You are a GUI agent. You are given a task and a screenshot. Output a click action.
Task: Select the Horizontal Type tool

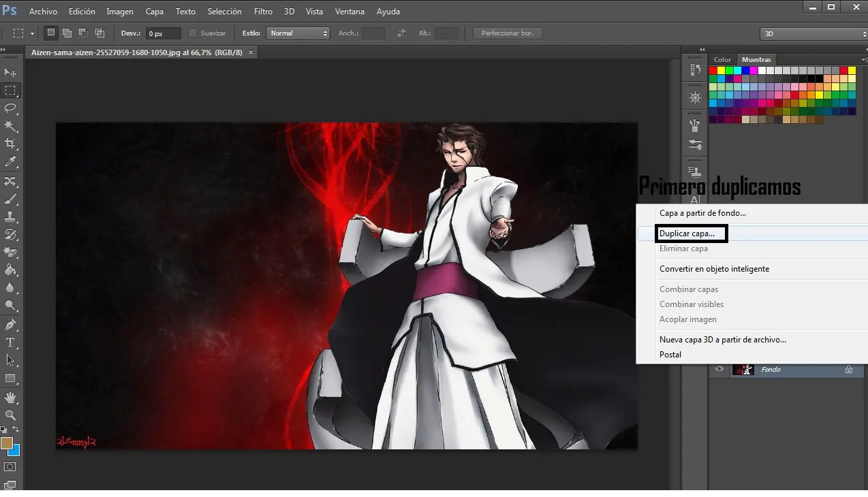click(x=10, y=342)
